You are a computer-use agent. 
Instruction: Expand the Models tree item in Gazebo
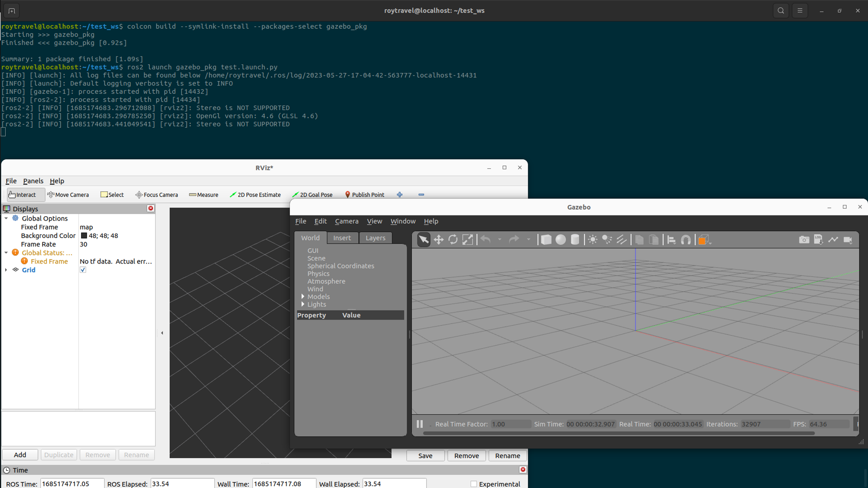point(303,297)
